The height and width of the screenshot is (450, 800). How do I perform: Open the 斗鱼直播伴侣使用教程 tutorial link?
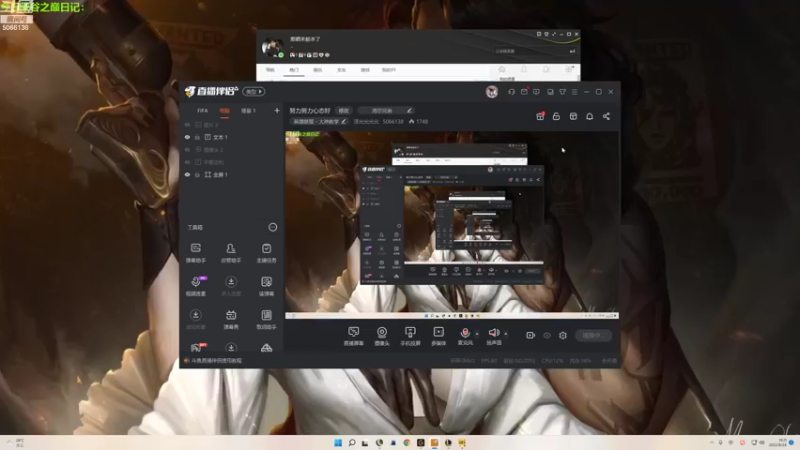(x=216, y=360)
